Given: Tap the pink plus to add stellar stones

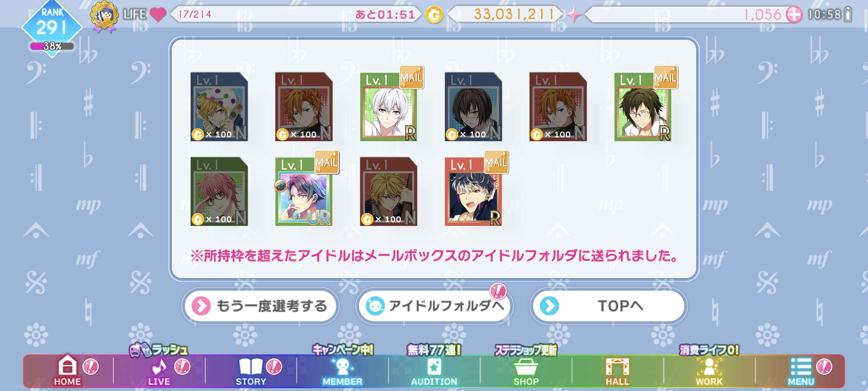Looking at the screenshot, I should click(x=794, y=14).
